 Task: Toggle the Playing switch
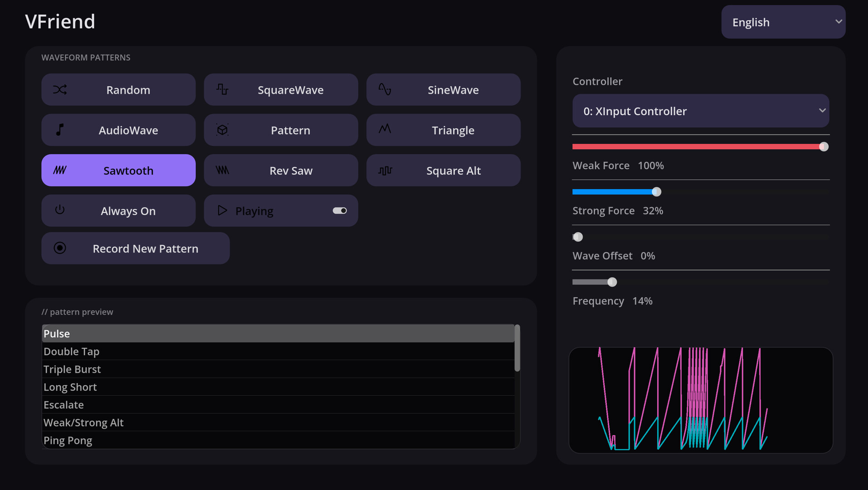[339, 211]
